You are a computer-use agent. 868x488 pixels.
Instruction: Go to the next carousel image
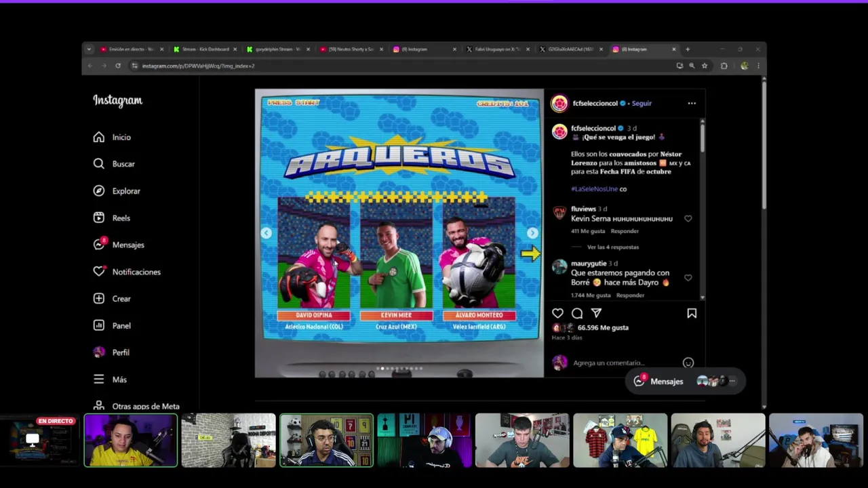click(532, 233)
